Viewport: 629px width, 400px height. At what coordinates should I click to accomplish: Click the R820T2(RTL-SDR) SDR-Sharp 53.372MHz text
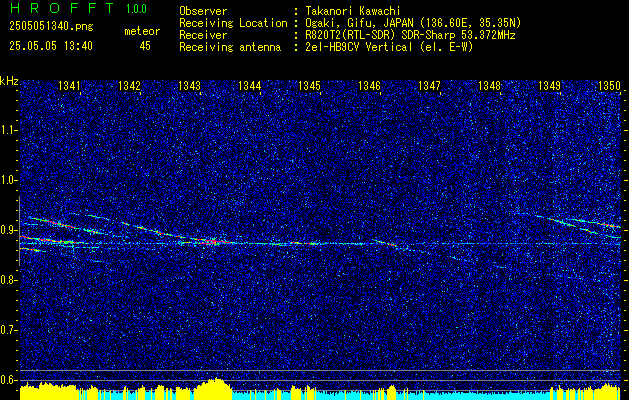(x=410, y=35)
